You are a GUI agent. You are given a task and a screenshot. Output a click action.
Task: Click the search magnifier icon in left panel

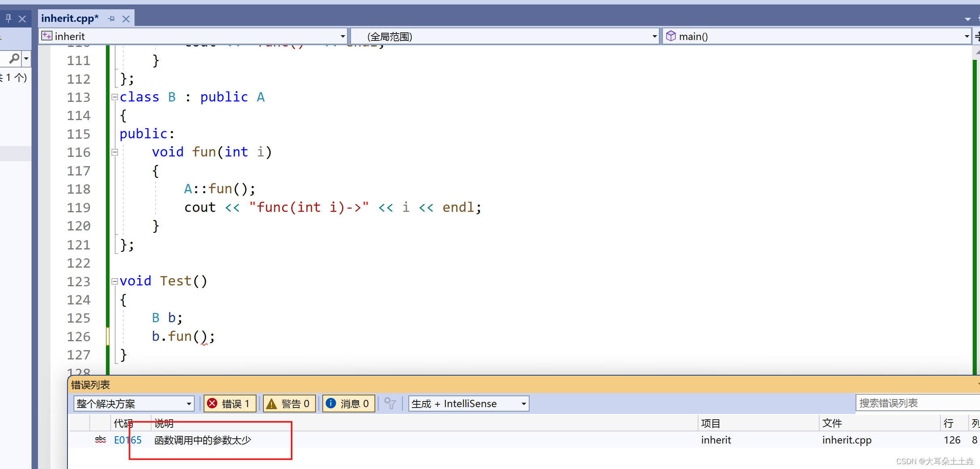(x=14, y=59)
